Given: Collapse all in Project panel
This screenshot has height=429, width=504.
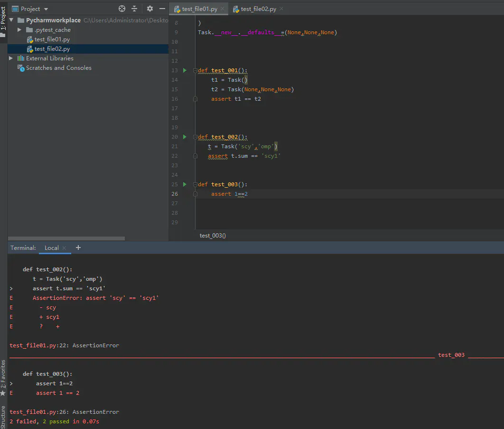Looking at the screenshot, I should coord(134,9).
